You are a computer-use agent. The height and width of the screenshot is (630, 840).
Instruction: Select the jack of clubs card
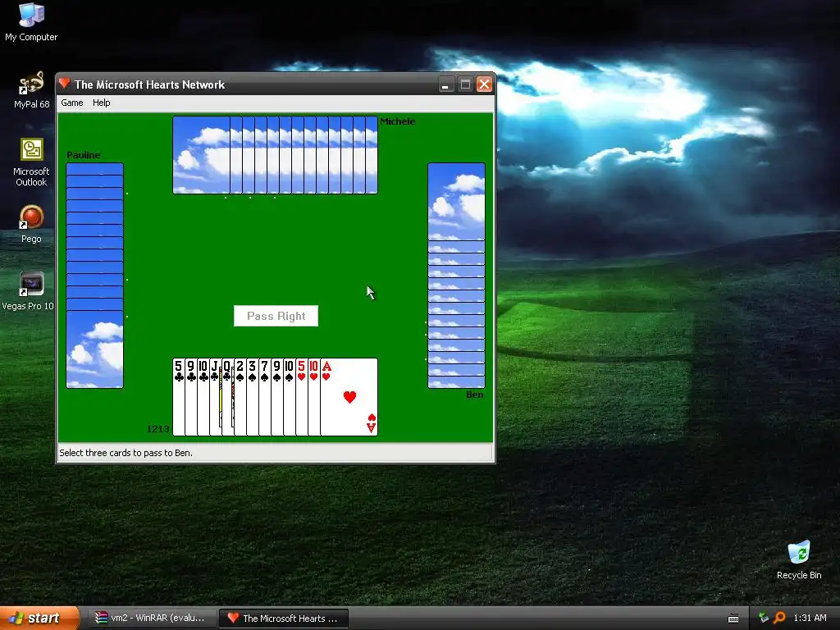click(x=216, y=397)
